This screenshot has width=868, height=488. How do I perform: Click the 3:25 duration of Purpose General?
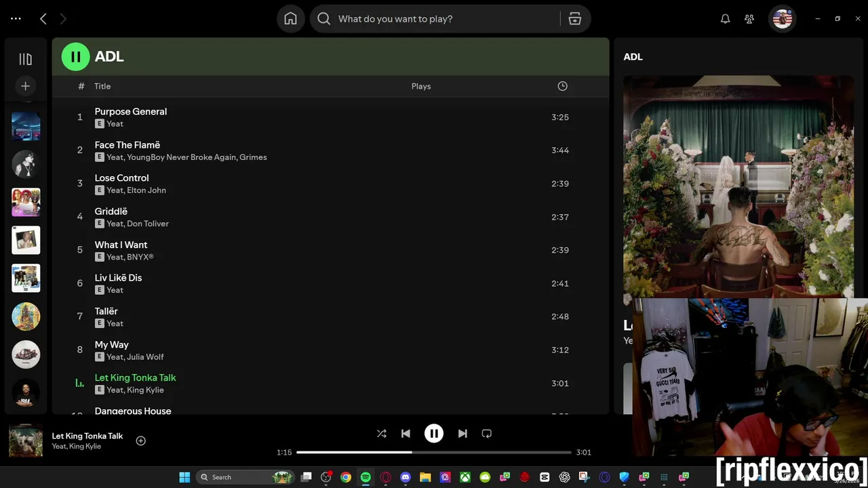560,117
